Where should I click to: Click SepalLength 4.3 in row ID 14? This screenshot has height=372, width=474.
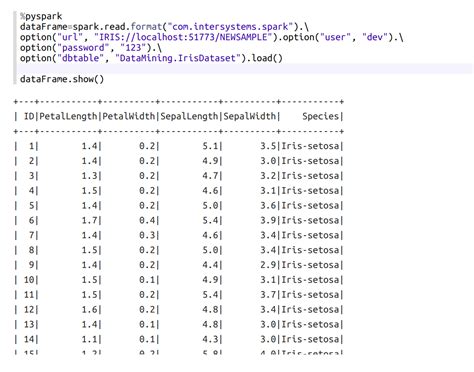[210, 339]
